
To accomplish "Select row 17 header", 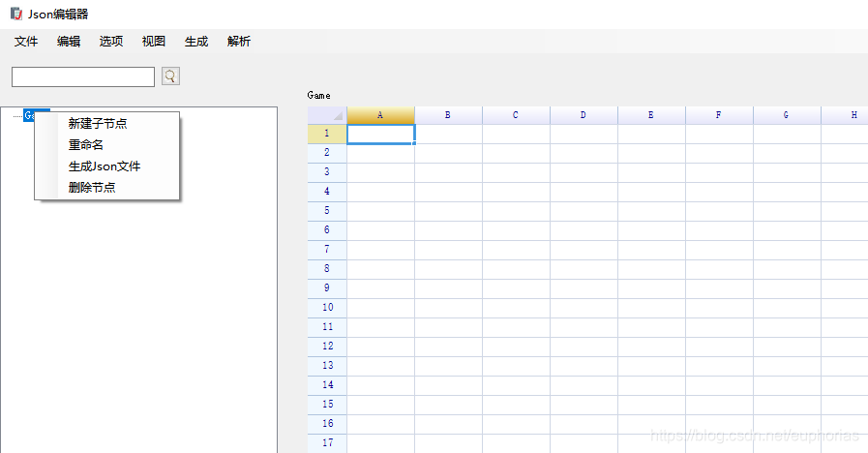I will pos(327,443).
